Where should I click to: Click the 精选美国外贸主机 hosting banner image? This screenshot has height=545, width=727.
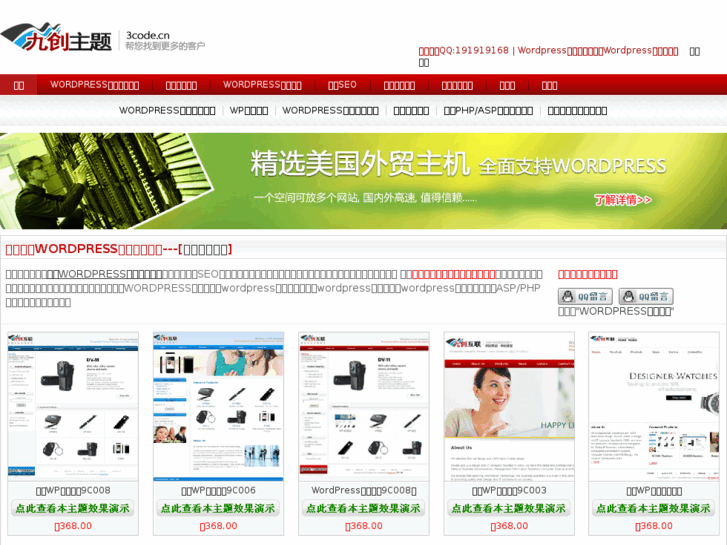(364, 181)
